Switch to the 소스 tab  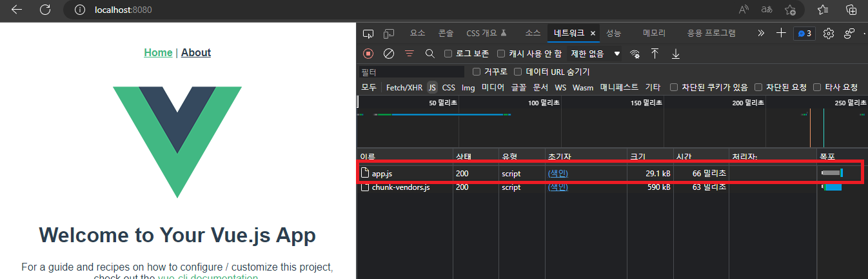pyautogui.click(x=533, y=33)
